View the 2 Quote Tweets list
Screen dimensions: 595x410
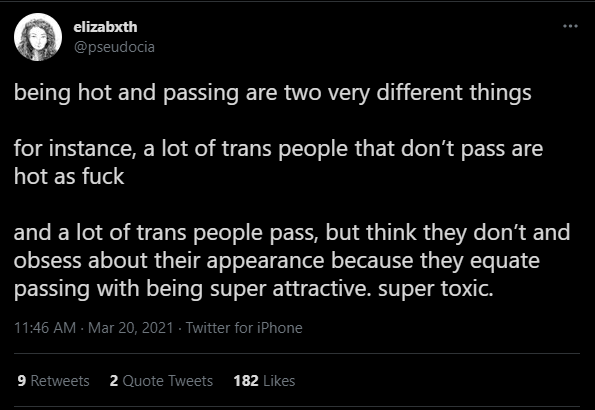point(161,381)
